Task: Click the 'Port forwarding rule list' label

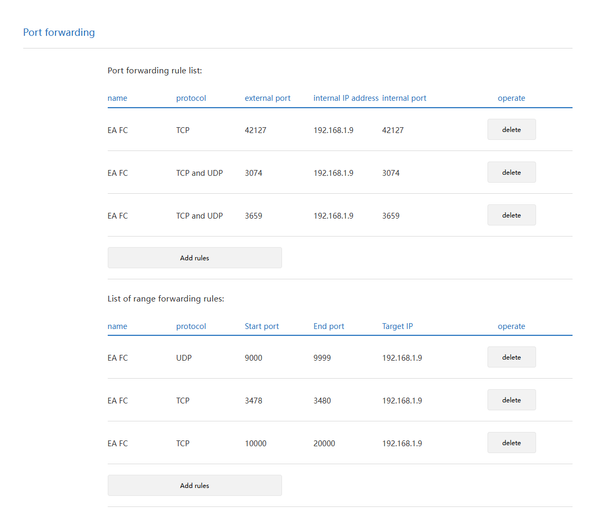Action: [155, 71]
